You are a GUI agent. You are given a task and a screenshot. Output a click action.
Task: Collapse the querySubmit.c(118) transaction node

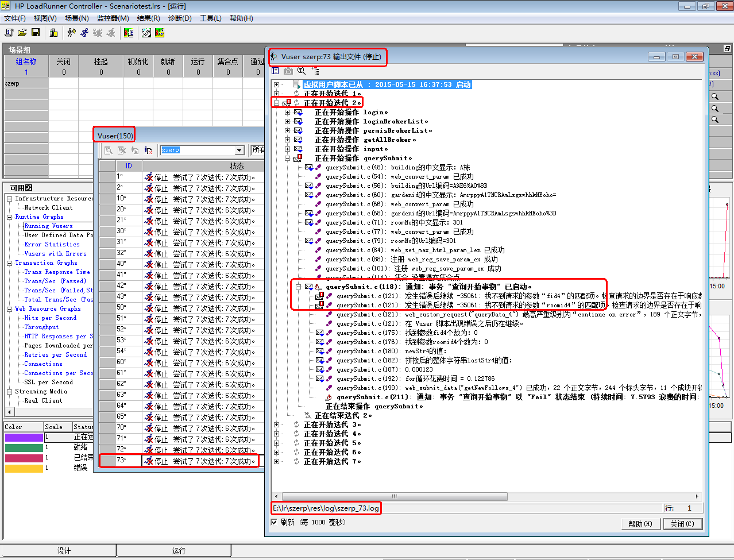298,287
